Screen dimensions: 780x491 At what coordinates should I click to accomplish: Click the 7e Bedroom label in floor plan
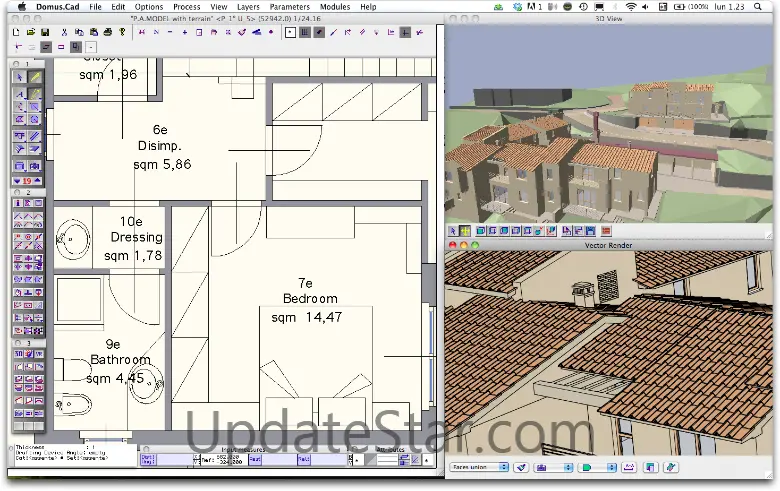coord(309,291)
